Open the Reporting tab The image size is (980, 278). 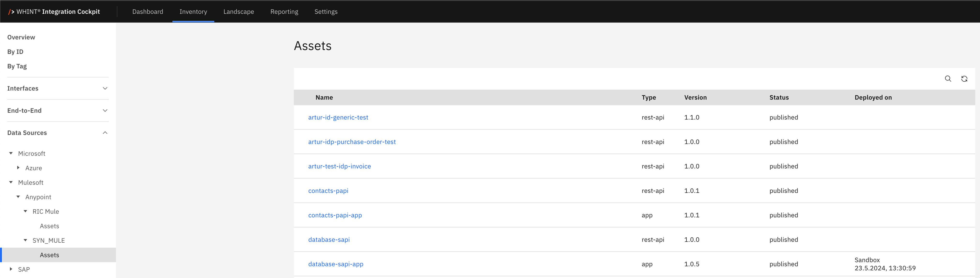[x=284, y=12]
